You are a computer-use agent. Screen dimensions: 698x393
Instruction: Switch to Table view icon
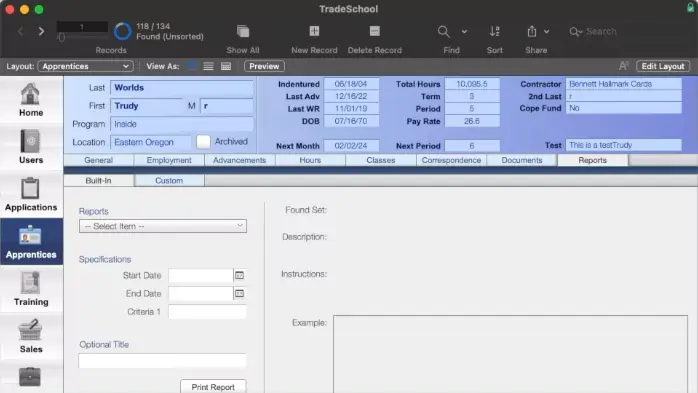[x=226, y=66]
